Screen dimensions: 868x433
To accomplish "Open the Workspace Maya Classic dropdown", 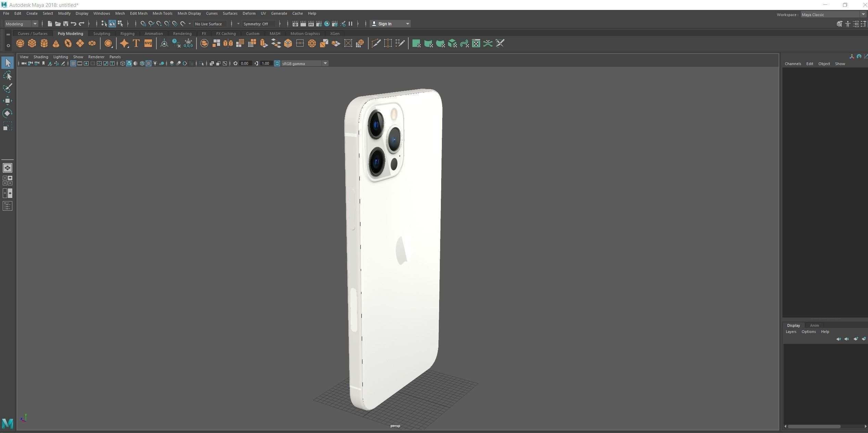I will point(832,14).
